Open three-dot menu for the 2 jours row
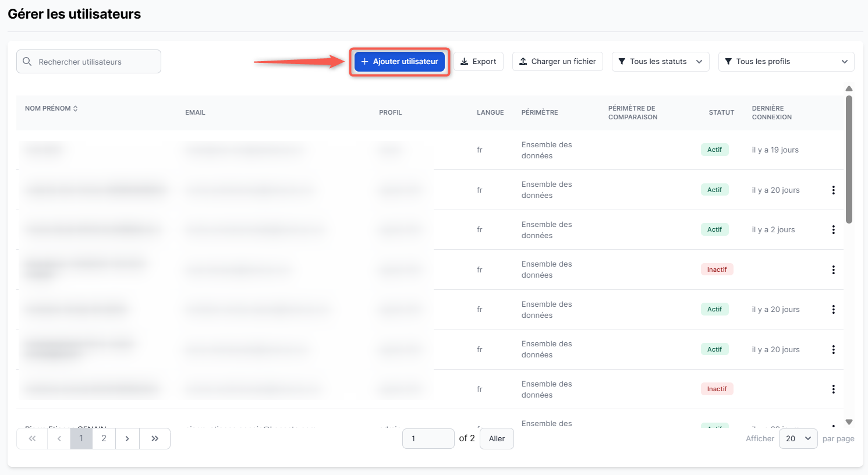868x475 pixels. pos(833,230)
